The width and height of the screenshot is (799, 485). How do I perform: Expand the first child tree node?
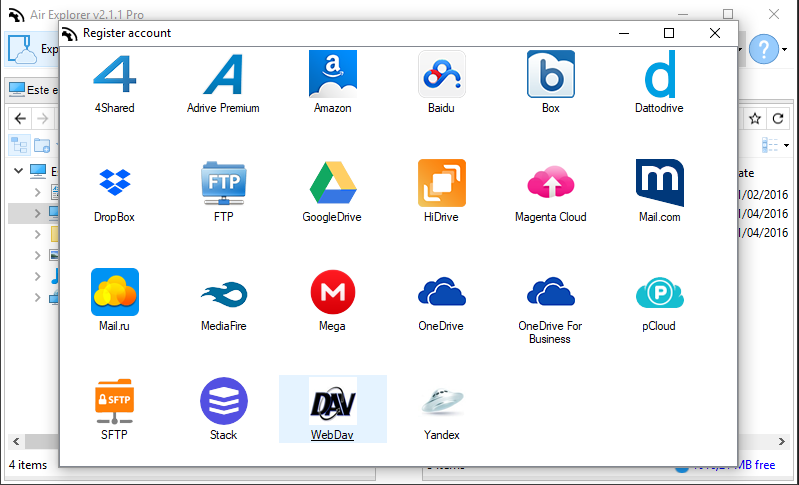pos(38,193)
